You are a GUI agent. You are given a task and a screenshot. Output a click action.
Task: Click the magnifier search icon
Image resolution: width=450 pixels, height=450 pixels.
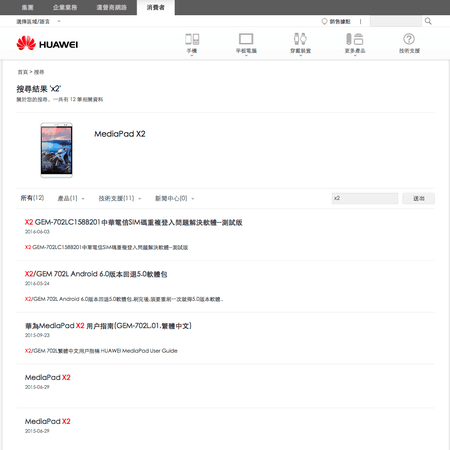coord(428,21)
